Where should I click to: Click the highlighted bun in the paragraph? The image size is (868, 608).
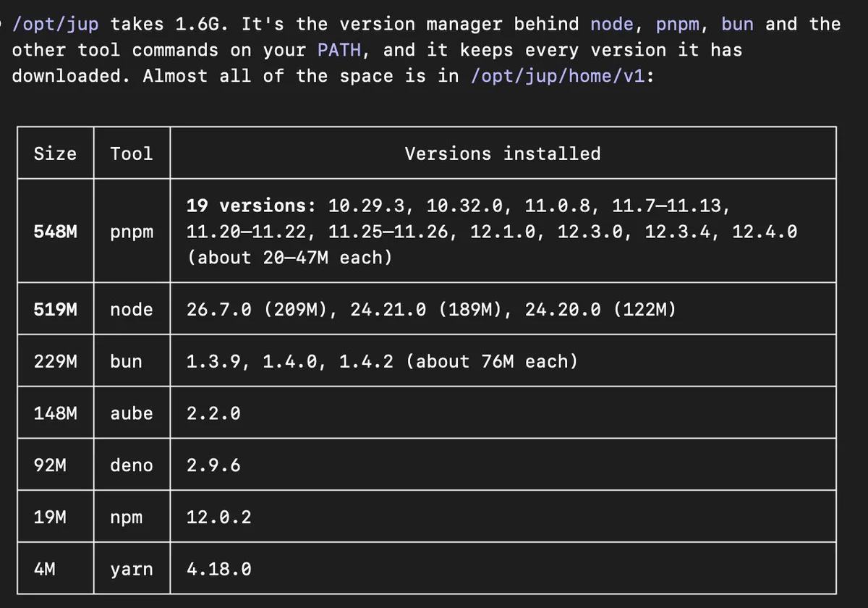(x=737, y=24)
